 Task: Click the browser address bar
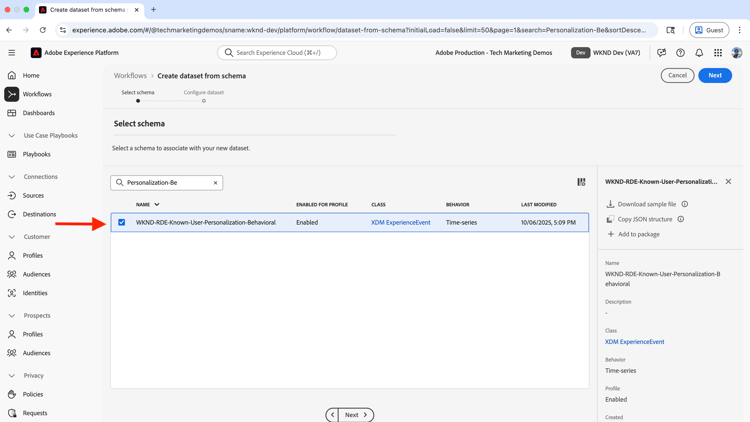[x=359, y=30]
